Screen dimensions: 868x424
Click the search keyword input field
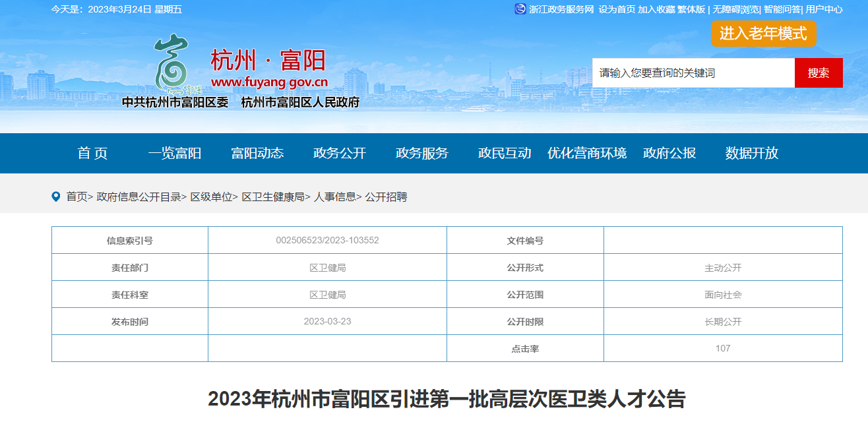tap(693, 73)
